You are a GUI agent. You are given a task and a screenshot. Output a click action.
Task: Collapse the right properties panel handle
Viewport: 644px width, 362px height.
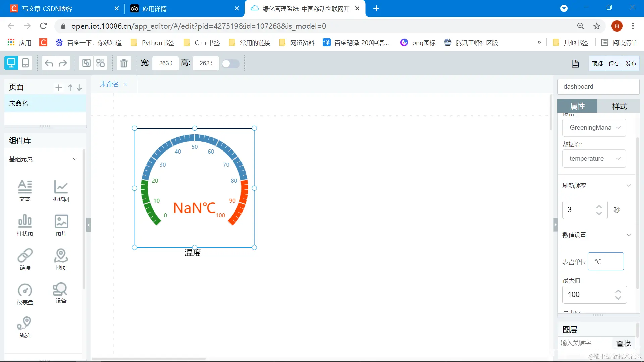pos(555,225)
